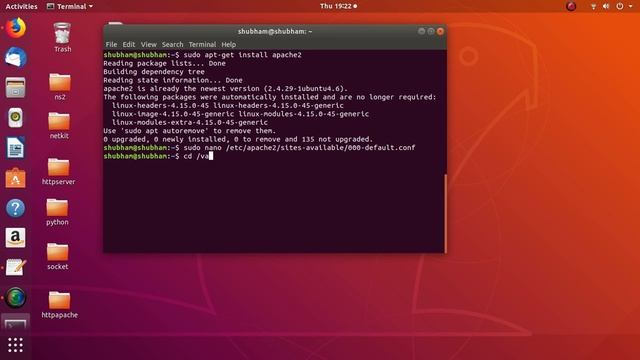Open the Help menu in Terminal
Image resolution: width=640 pixels, height=360 pixels.
[229, 44]
